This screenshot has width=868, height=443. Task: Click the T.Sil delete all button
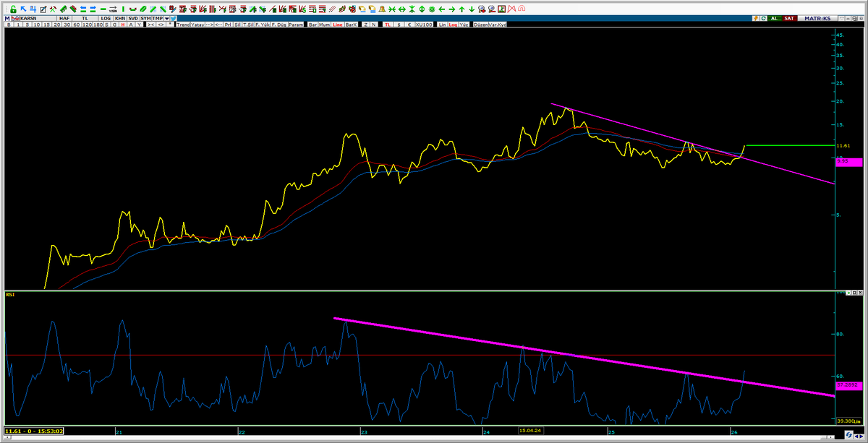click(x=248, y=25)
